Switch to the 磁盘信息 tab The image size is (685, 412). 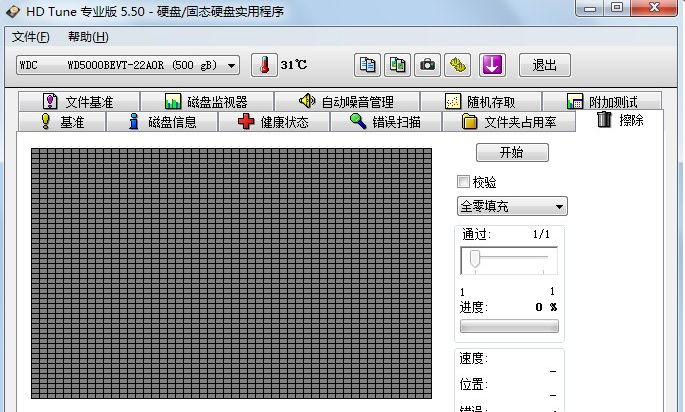pyautogui.click(x=162, y=121)
